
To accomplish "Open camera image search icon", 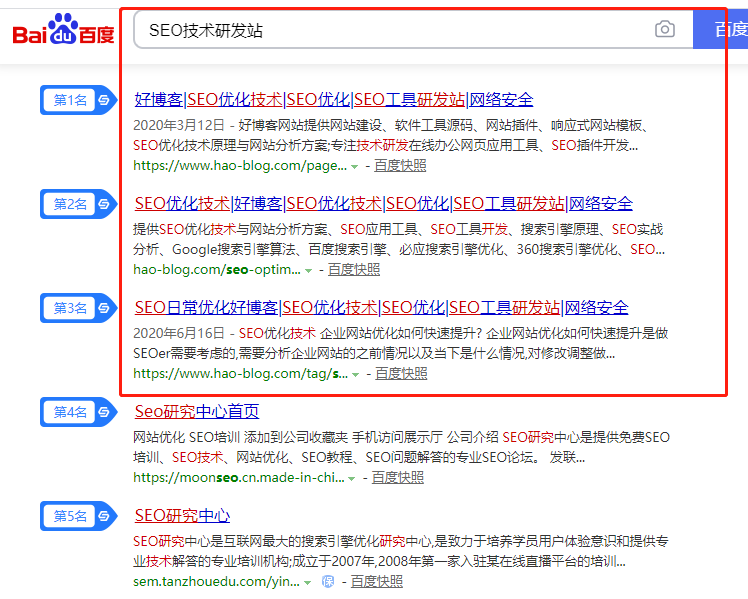I will [665, 29].
